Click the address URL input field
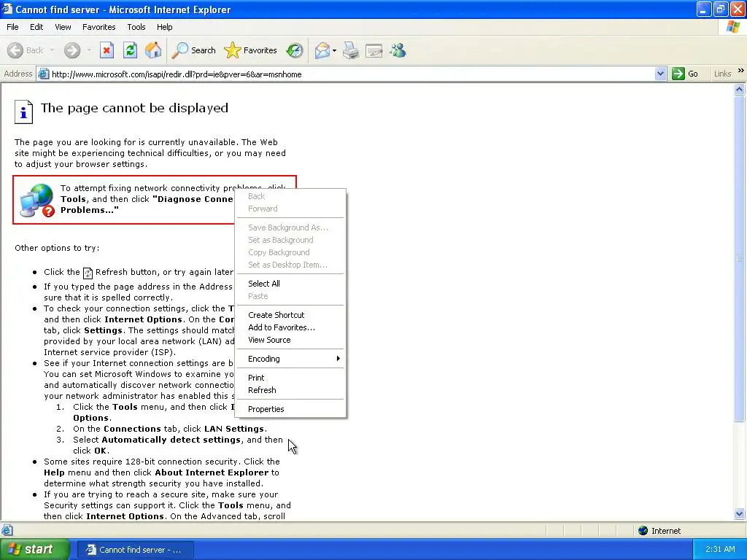Screen dimensions: 747x560 [x=352, y=74]
